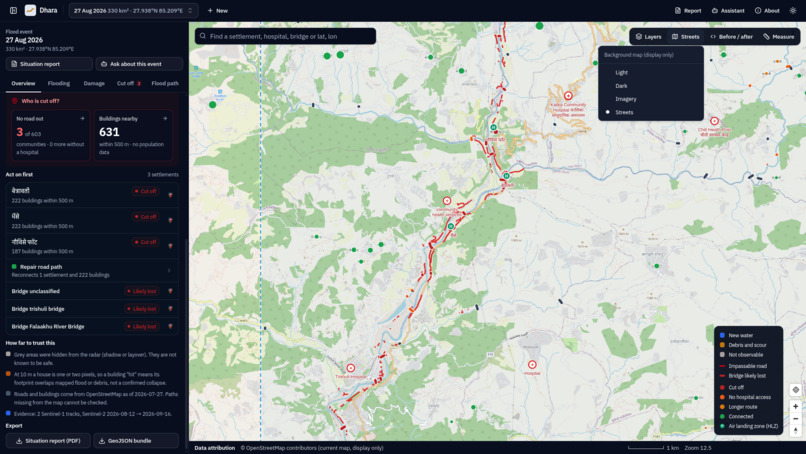
Task: Click the Trishuli Hospital map marker
Action: point(351,368)
